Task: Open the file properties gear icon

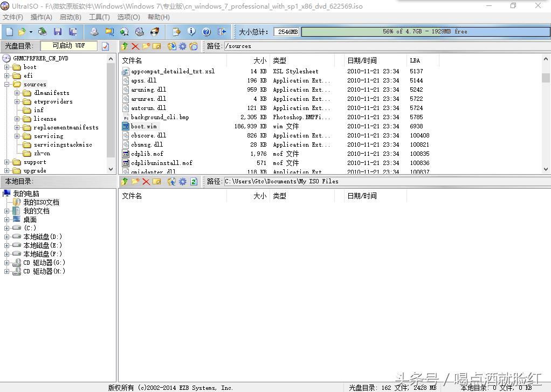Action: click(182, 46)
